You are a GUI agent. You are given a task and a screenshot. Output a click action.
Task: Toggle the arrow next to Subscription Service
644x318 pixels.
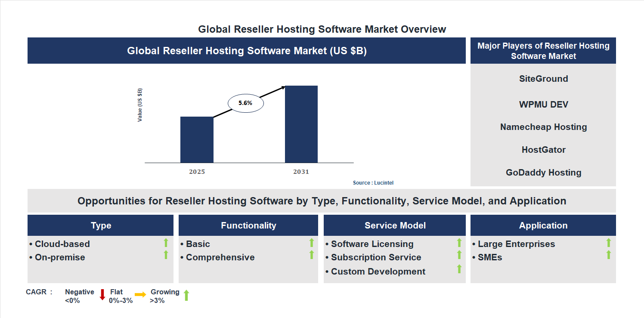pos(458,256)
